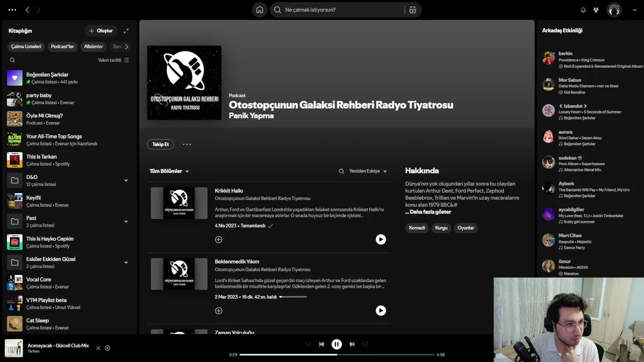
Task: Select the Kurgu category chip
Action: pyautogui.click(x=441, y=228)
